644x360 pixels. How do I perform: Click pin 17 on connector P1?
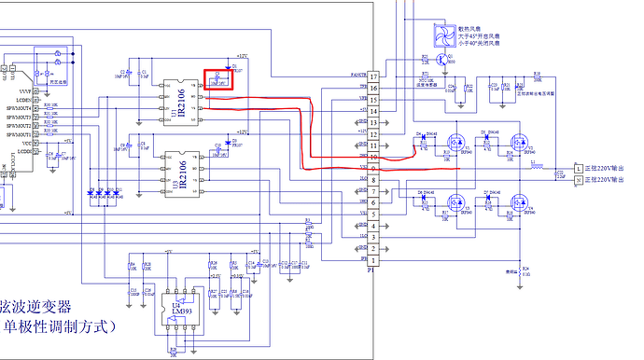[x=373, y=76]
